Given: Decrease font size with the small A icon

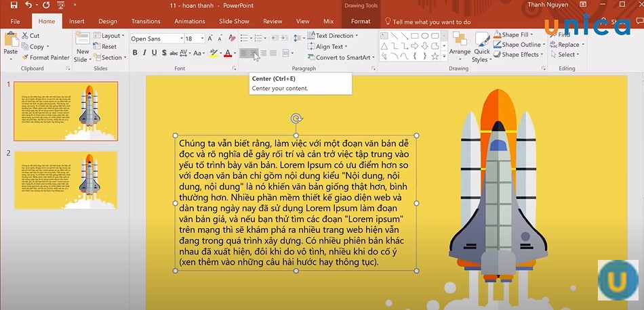Looking at the screenshot, I should (x=221, y=39).
